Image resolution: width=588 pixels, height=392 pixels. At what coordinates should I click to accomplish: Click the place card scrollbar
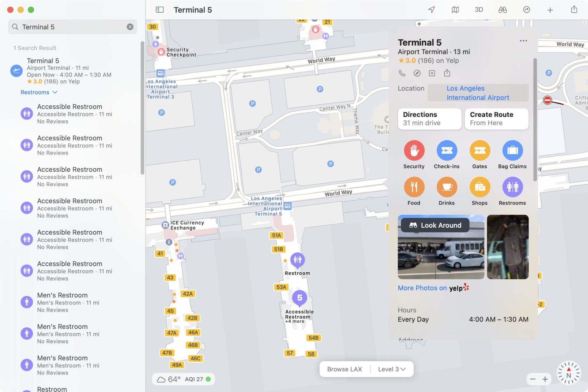(x=535, y=120)
